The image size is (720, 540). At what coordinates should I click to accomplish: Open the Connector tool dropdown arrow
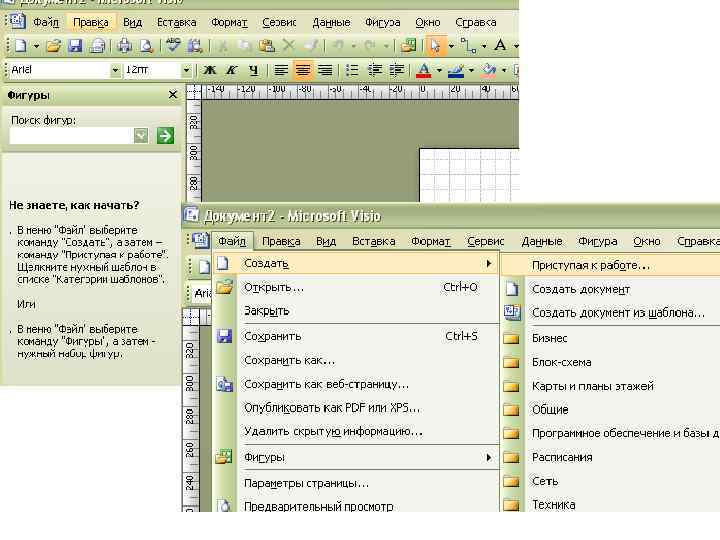(484, 46)
